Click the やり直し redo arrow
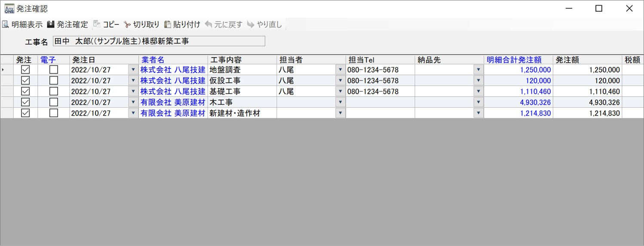Viewport: 644px width, 246px height. coord(251,25)
